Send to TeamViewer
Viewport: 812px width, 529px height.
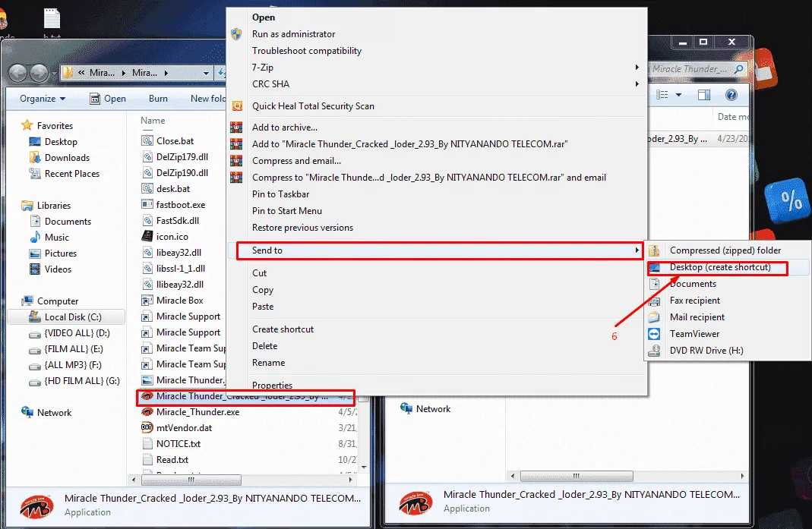(728, 334)
